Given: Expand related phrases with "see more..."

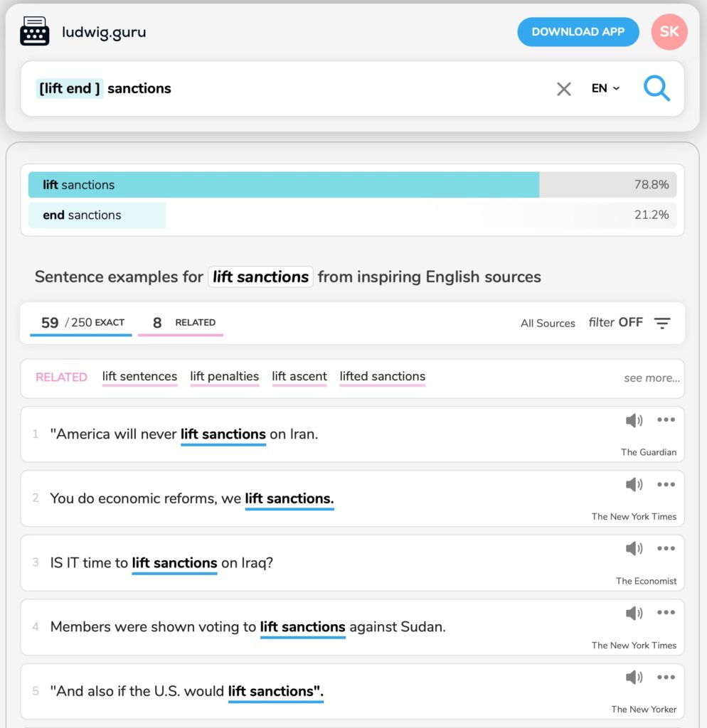Looking at the screenshot, I should click(x=652, y=378).
